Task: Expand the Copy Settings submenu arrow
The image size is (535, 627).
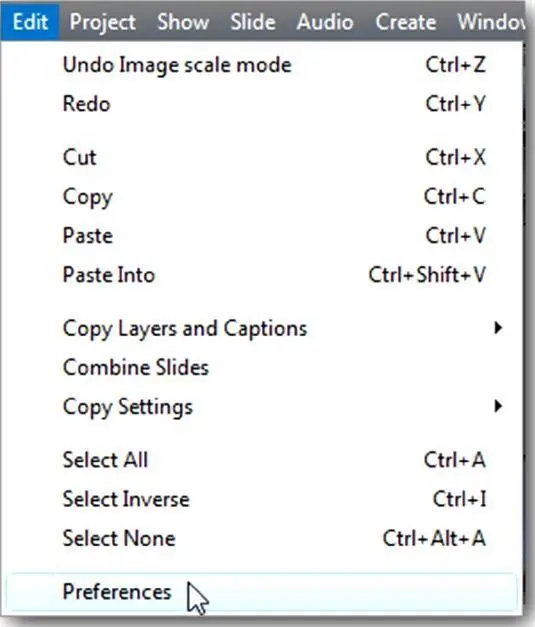Action: [x=498, y=406]
